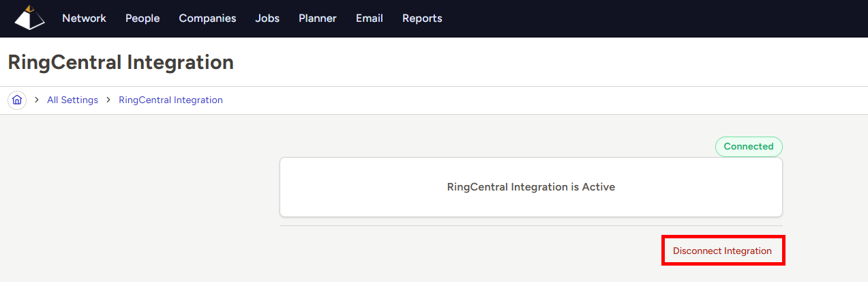Click the chevron after All Settings
The height and width of the screenshot is (282, 868).
tap(108, 100)
